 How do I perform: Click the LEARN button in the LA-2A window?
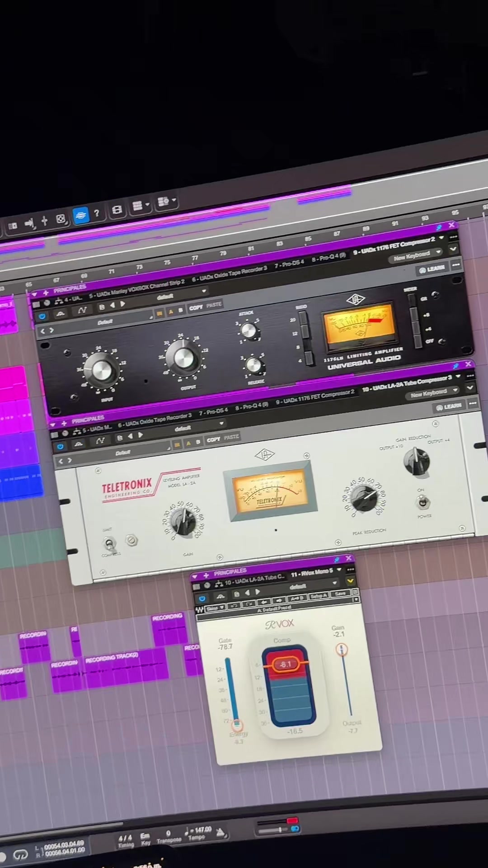(x=448, y=407)
